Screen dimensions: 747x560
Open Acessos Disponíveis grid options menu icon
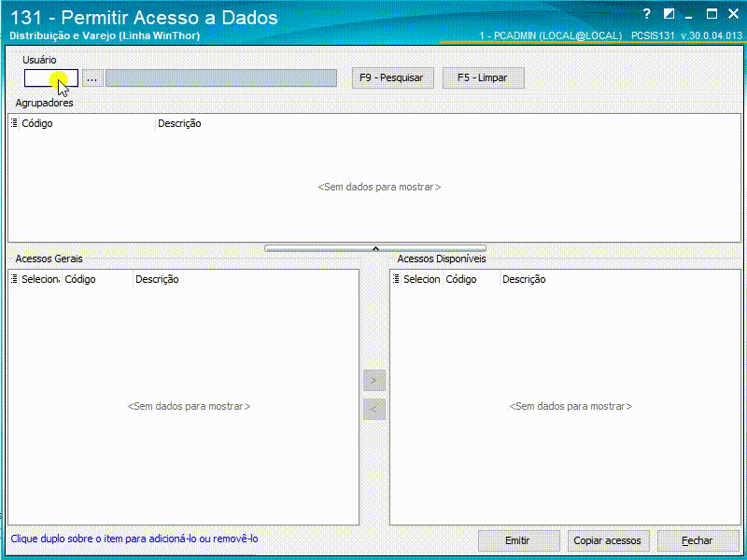pyautogui.click(x=396, y=279)
